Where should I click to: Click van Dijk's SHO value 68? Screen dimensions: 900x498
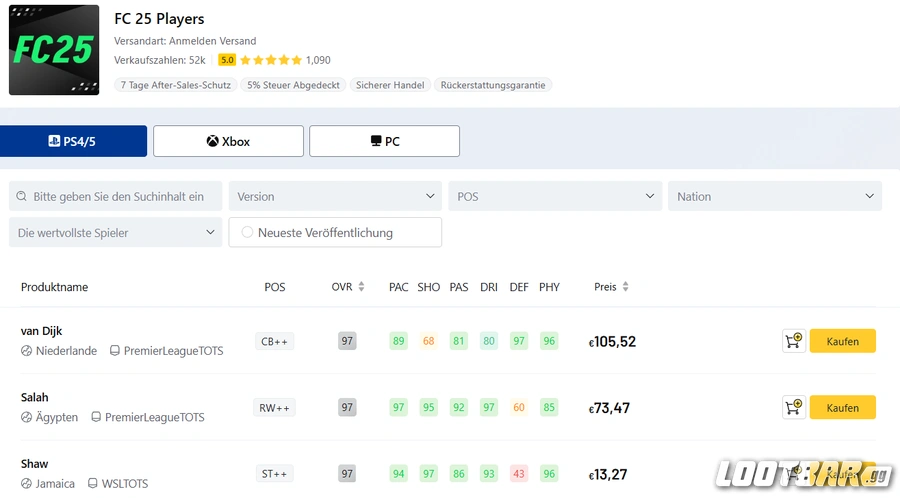click(x=429, y=341)
